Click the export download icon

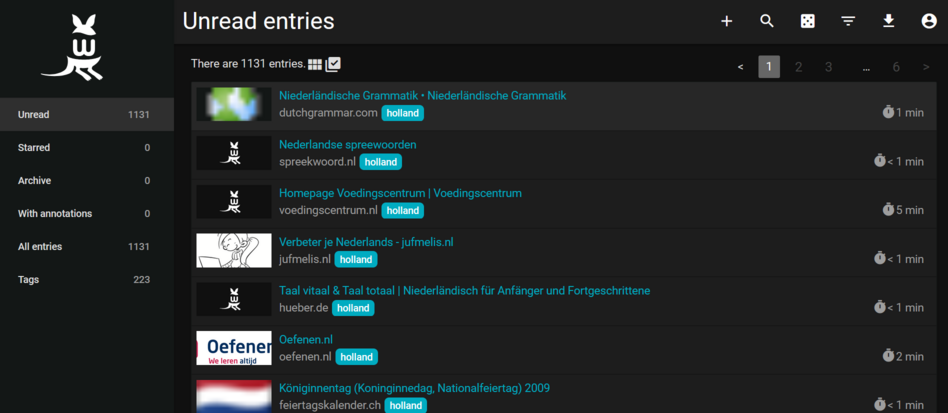coord(888,21)
